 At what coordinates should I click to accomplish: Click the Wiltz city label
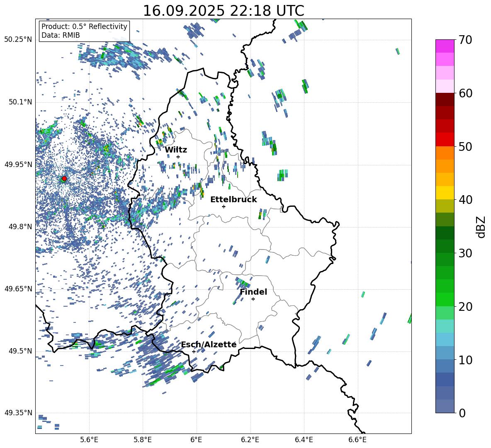click(176, 150)
